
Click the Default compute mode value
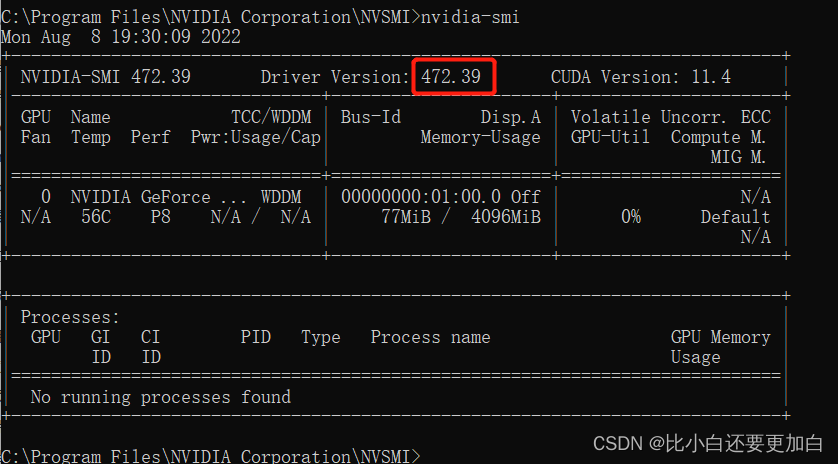point(735,217)
